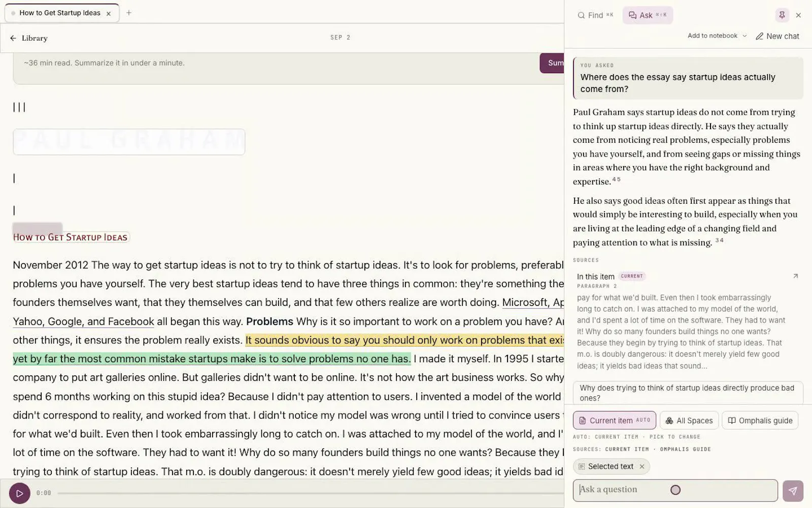Focus the Ask a question field
Viewport: 812px width, 508px height.
675,490
